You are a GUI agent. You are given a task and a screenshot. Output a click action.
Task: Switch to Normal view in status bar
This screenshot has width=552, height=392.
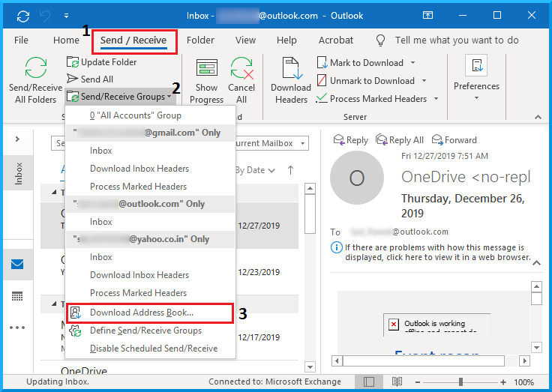pos(368,382)
